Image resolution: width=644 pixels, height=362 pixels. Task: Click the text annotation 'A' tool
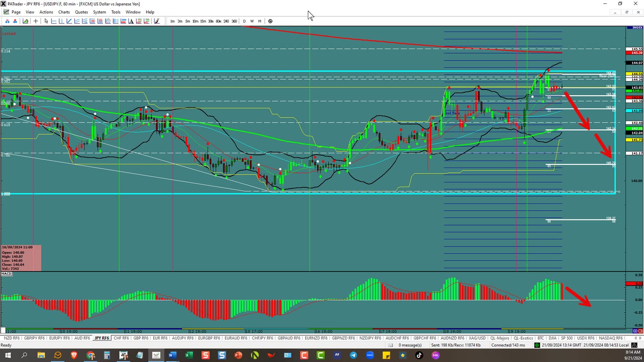[x=131, y=21]
